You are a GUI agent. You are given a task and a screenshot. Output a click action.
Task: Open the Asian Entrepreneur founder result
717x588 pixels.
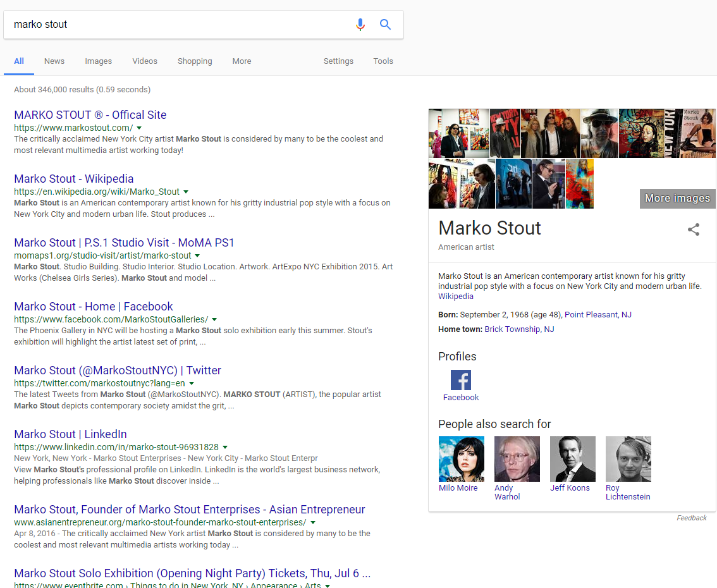click(189, 510)
